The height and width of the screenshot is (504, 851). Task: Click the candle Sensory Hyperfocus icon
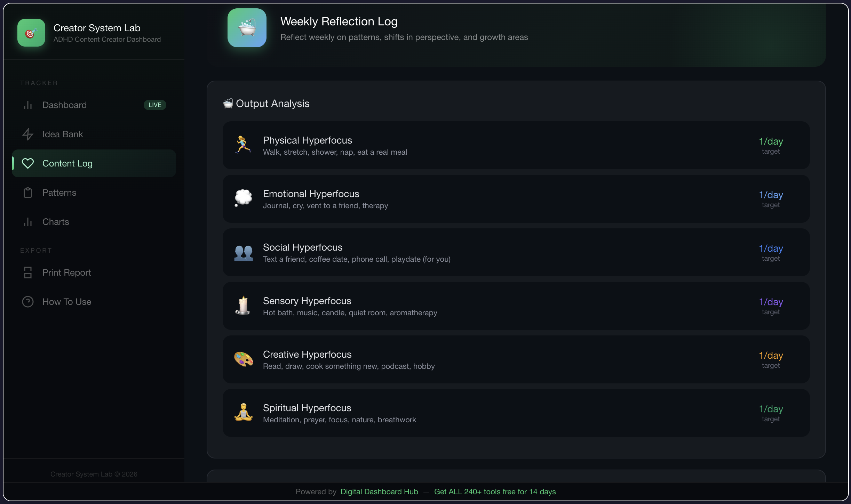[243, 306]
